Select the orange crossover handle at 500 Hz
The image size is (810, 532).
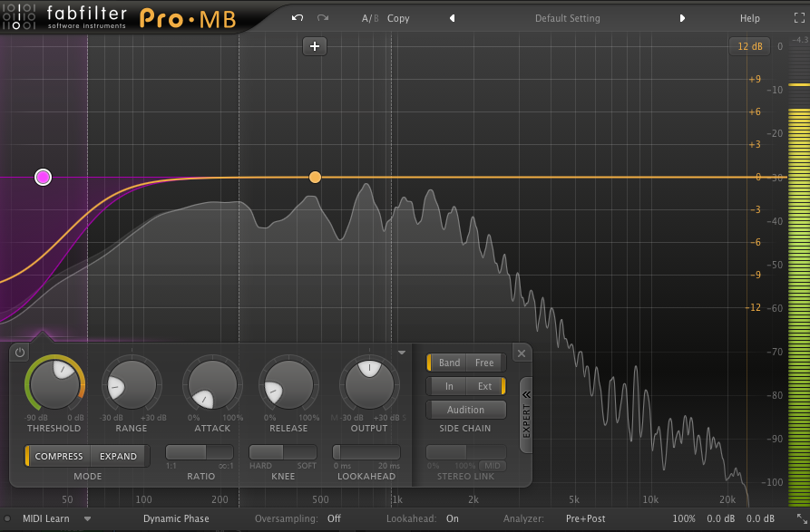point(315,178)
